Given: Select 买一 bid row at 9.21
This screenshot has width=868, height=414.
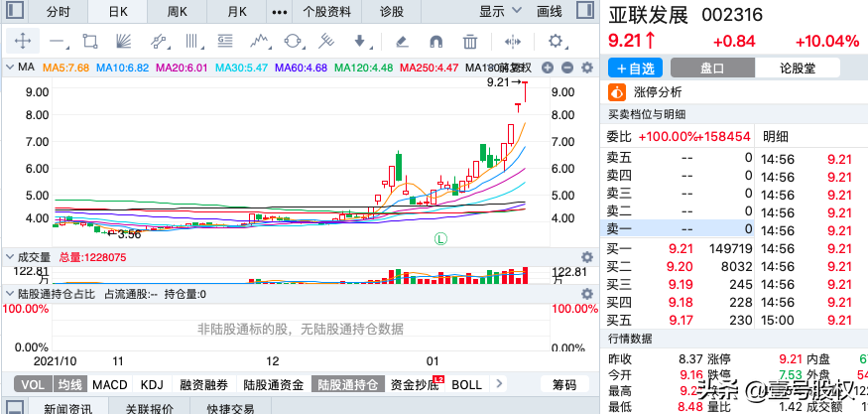Looking at the screenshot, I should 679,249.
